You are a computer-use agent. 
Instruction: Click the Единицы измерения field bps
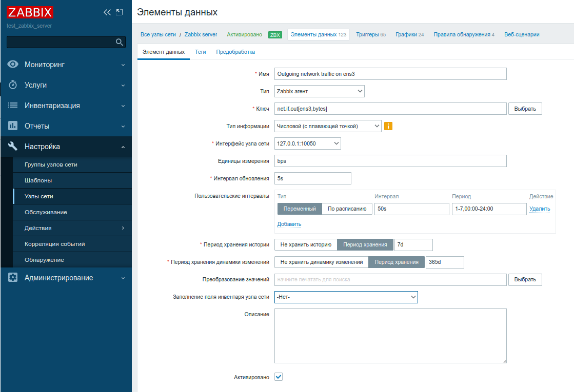[390, 161]
